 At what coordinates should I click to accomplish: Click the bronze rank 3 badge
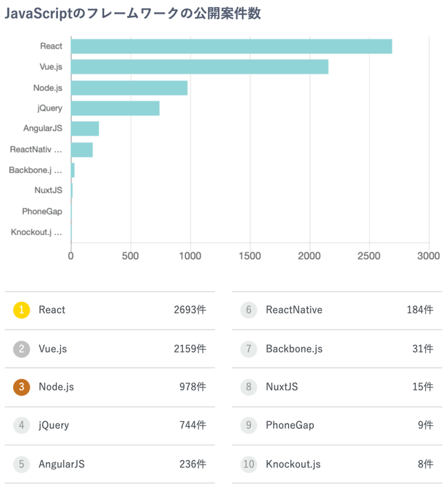[21, 387]
